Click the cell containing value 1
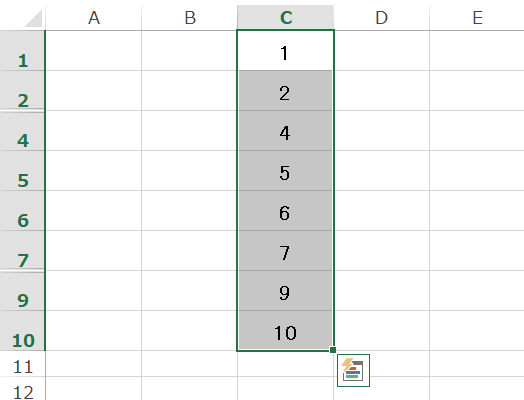Screen dimensions: 524x400 coord(285,50)
